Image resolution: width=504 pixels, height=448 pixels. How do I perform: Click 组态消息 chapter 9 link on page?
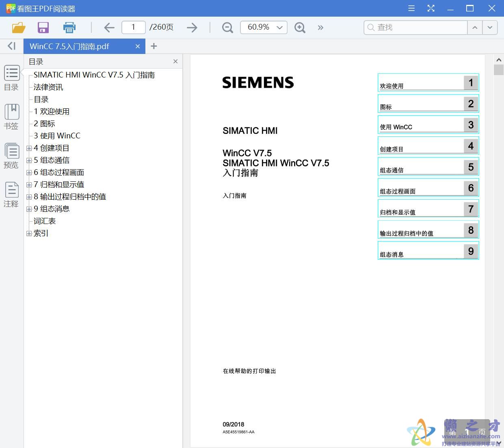coord(428,251)
